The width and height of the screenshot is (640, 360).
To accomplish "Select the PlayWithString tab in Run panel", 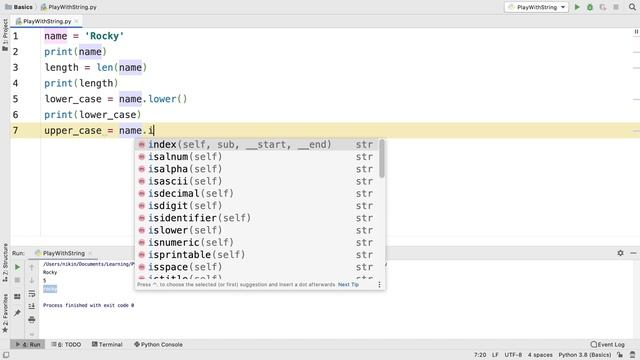I will 64,253.
